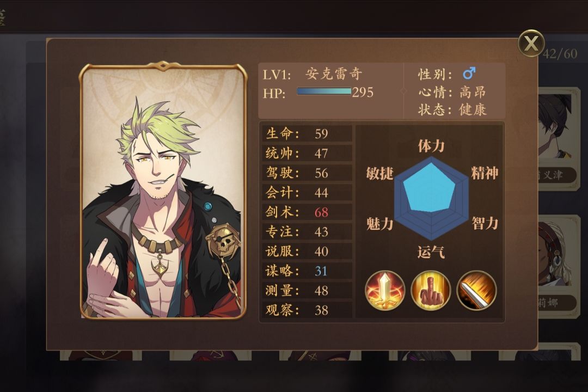Viewport: 588px width, 392px height.
Task: Click the blue pentagon stat radar chart
Action: click(x=431, y=198)
